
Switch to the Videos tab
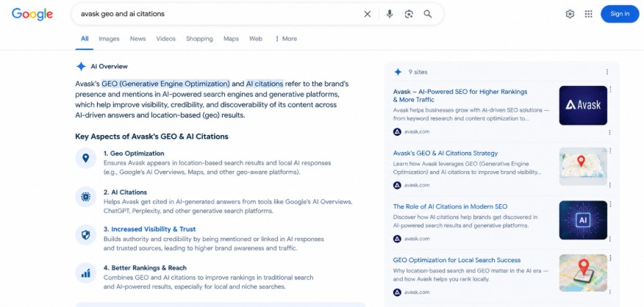(x=165, y=39)
